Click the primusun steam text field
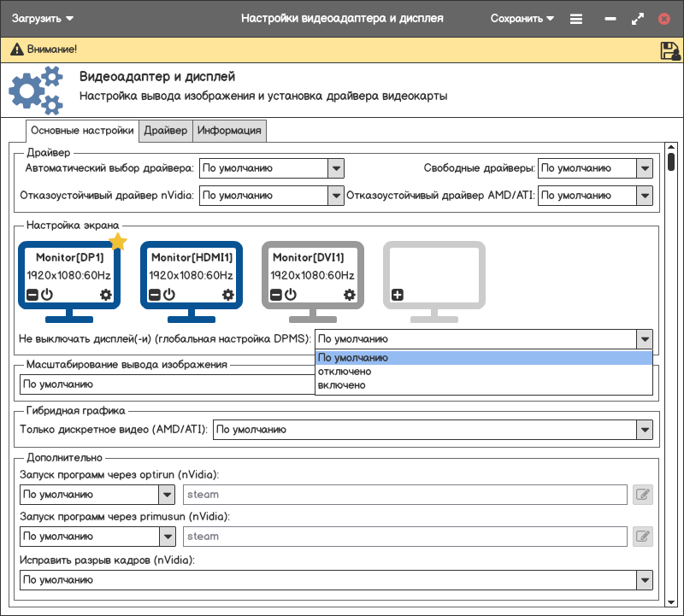Screen dimensions: 684x616 click(x=405, y=537)
